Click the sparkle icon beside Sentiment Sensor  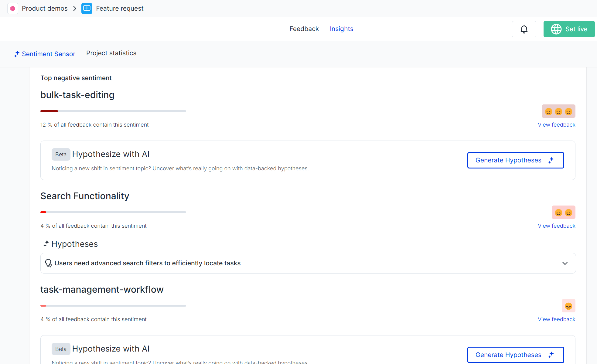pos(17,54)
